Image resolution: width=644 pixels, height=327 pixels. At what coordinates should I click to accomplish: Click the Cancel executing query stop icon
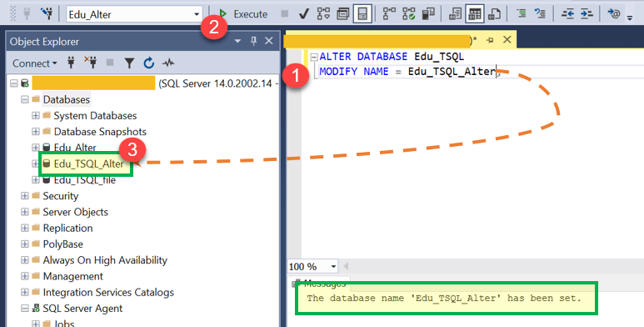click(x=284, y=14)
